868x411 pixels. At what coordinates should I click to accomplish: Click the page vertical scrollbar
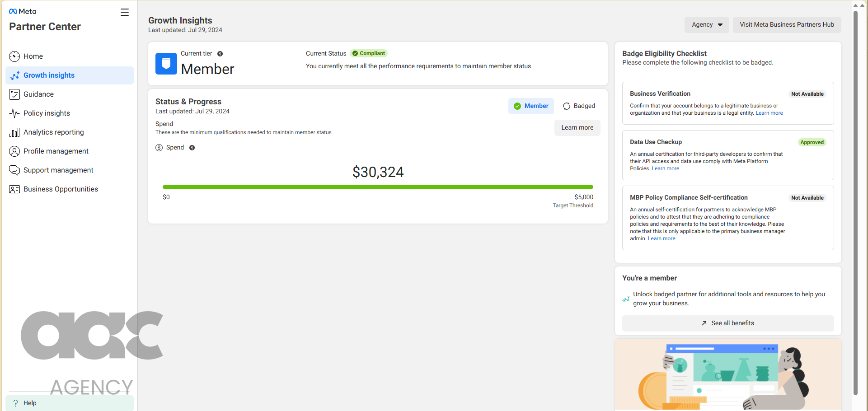point(855,203)
